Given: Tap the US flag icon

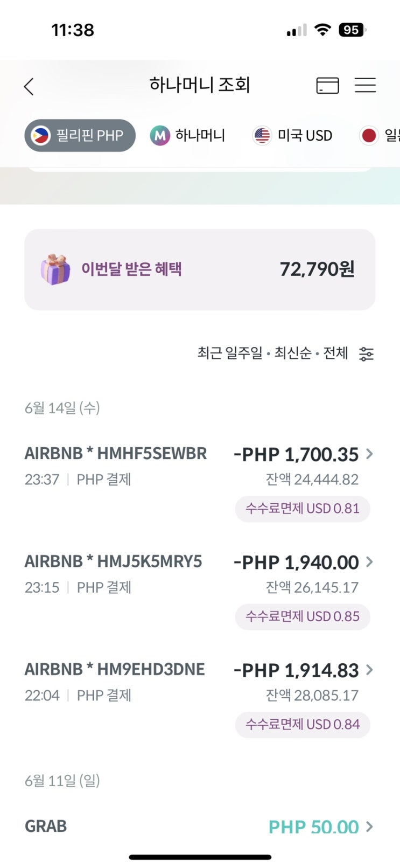Looking at the screenshot, I should 262,136.
